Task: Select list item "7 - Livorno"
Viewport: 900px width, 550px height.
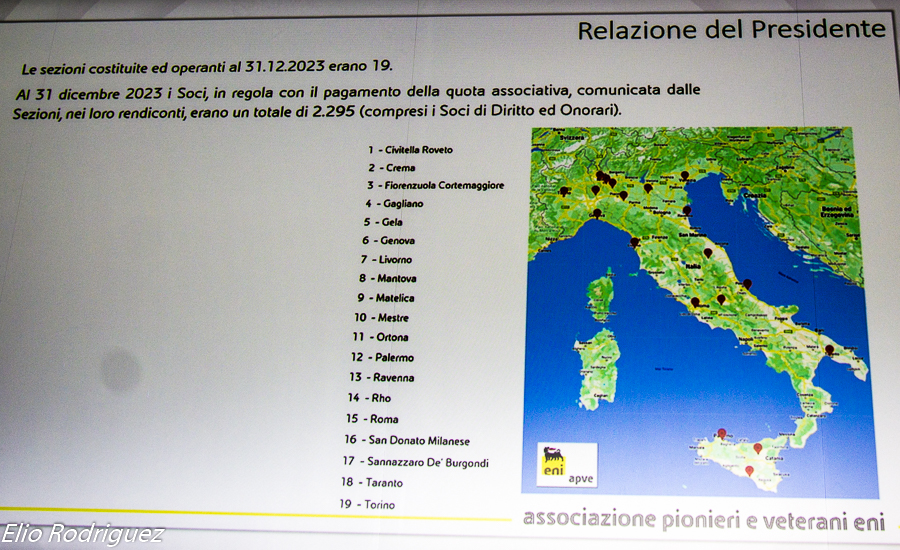Action: (x=386, y=259)
